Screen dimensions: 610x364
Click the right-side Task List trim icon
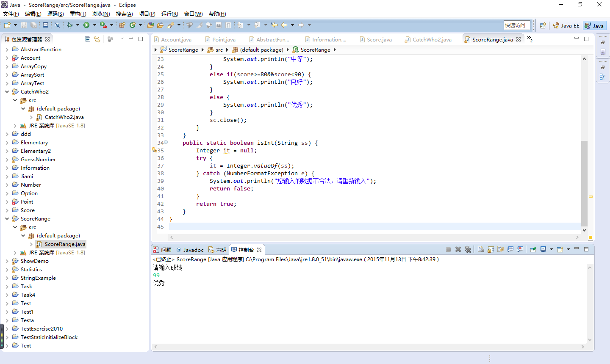click(x=602, y=52)
